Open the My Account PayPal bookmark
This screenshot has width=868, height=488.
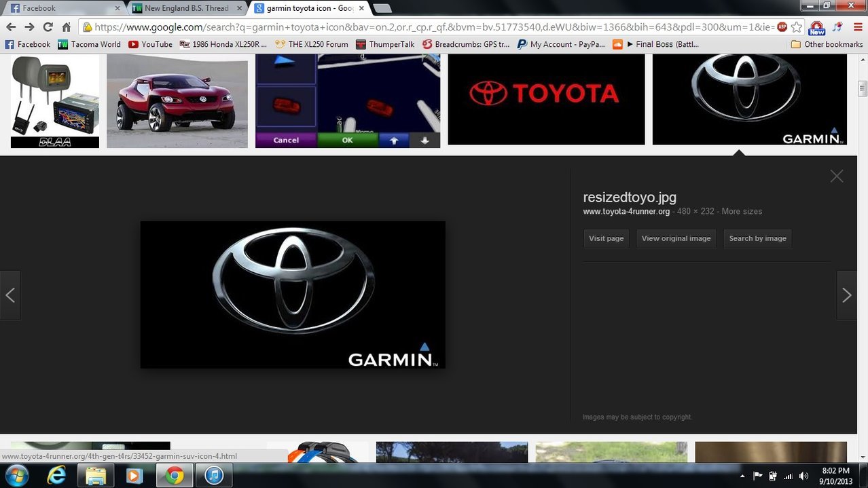(561, 44)
